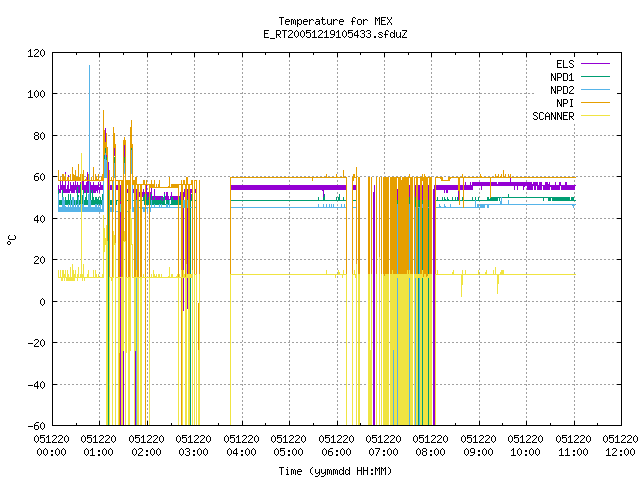The height and width of the screenshot is (480, 640).
Task: Click the chart title 'Temperature for MEX'
Action: (335, 21)
